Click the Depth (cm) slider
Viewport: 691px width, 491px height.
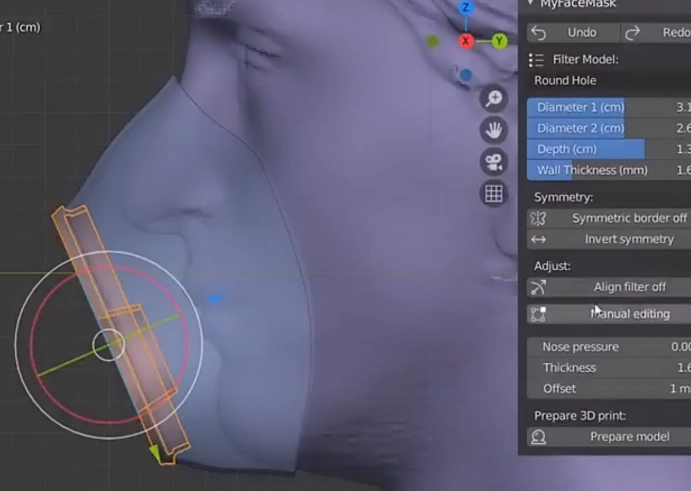coord(609,149)
